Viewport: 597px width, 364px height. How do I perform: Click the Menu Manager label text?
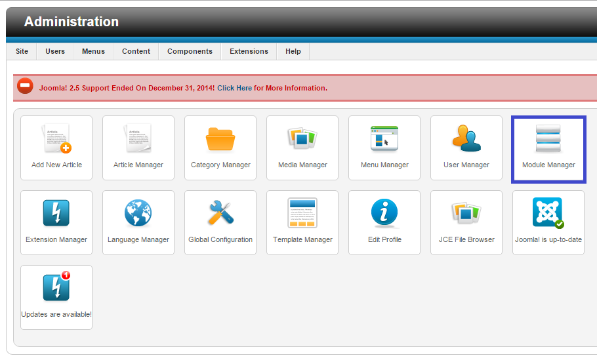pos(384,165)
